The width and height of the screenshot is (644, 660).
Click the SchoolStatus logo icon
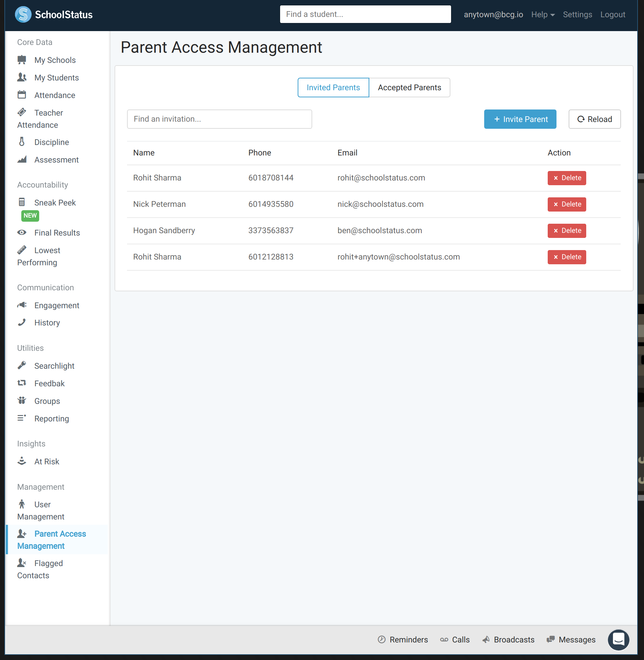click(x=23, y=15)
